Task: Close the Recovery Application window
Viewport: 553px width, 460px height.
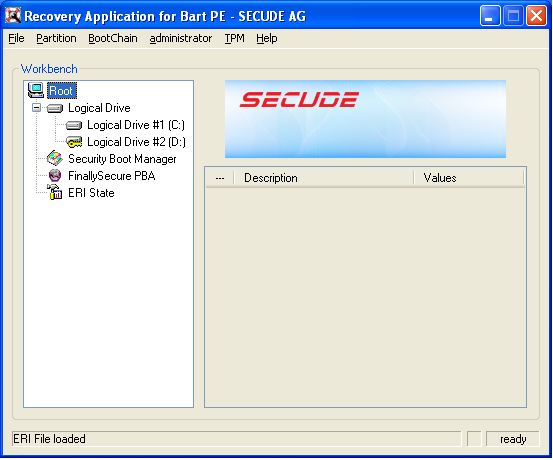Action: [536, 16]
